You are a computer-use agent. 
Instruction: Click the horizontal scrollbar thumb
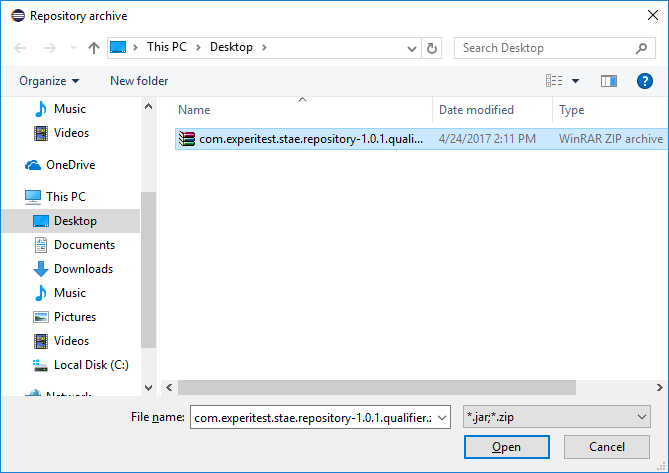(x=377, y=388)
